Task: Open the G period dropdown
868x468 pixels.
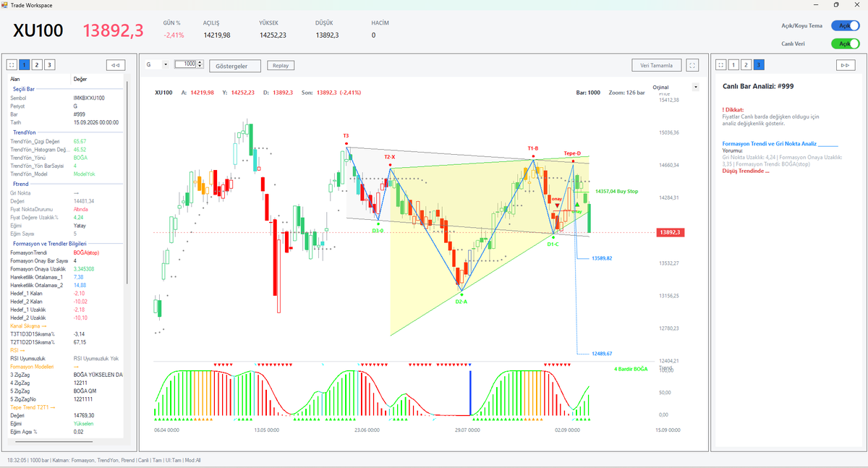Action: 156,64
